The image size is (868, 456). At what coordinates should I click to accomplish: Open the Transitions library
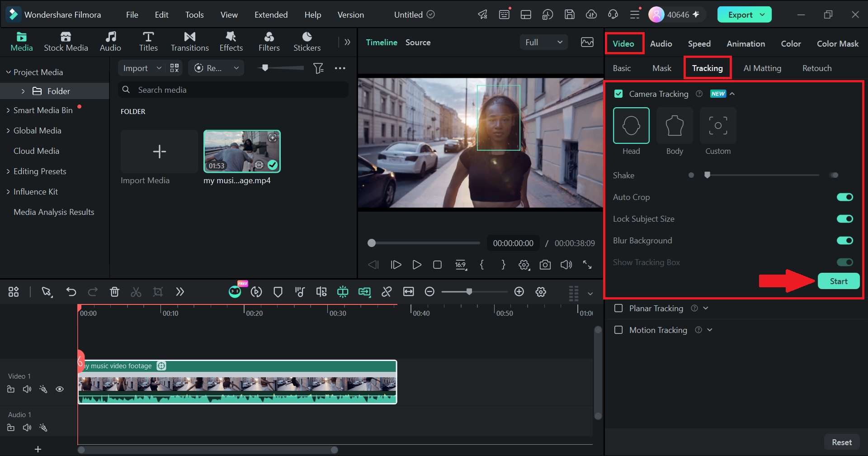(x=189, y=42)
